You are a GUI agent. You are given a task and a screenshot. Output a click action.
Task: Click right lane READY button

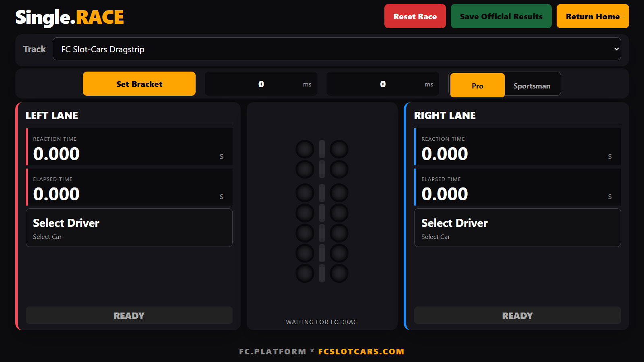tap(518, 315)
